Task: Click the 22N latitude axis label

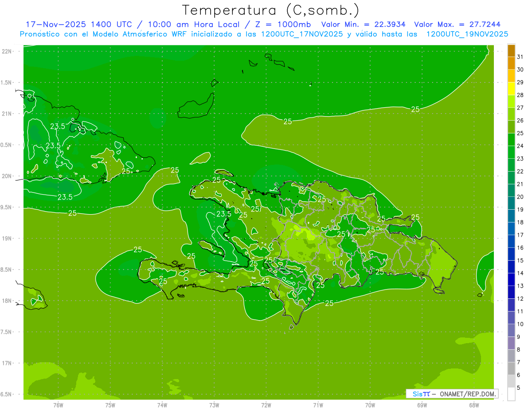Action: 8,51
